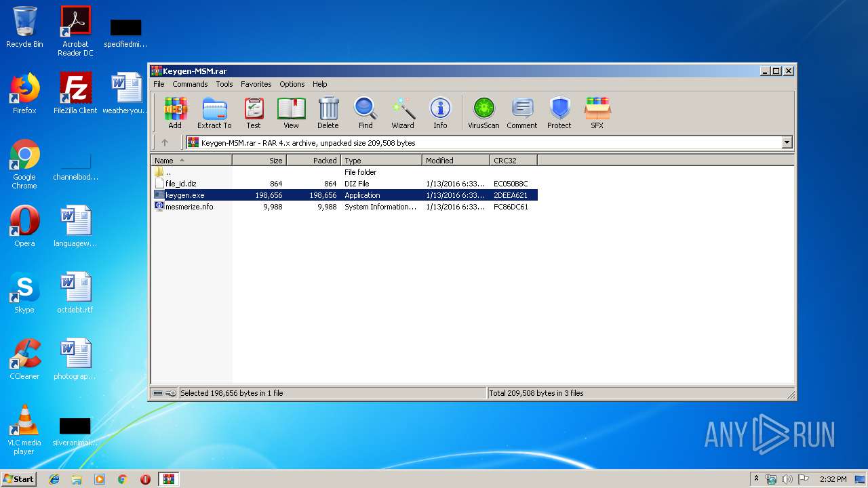Click the Protect shield icon

coord(559,113)
